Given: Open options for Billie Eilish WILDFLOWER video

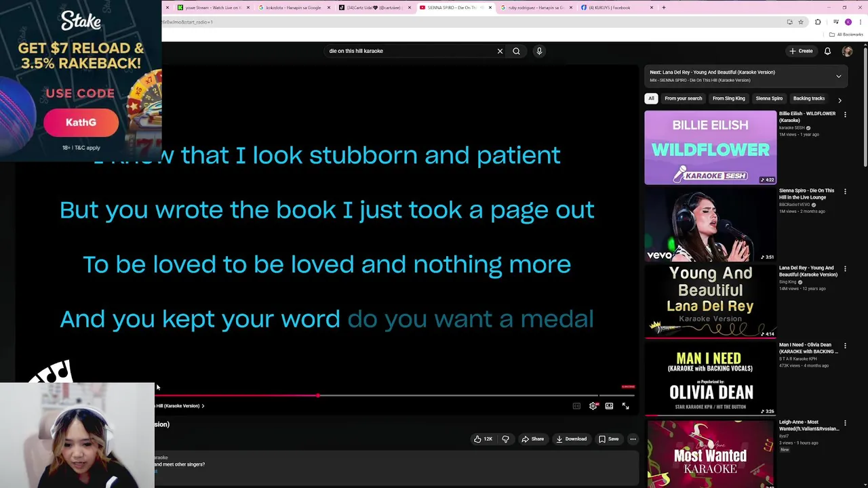Looking at the screenshot, I should click(x=845, y=115).
